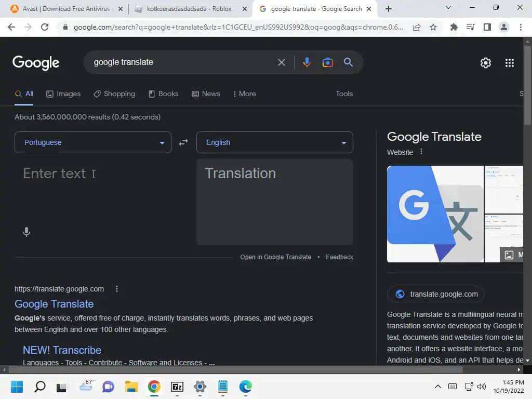The image size is (532, 399).
Task: Open Windows taskbar search
Action: click(x=39, y=387)
